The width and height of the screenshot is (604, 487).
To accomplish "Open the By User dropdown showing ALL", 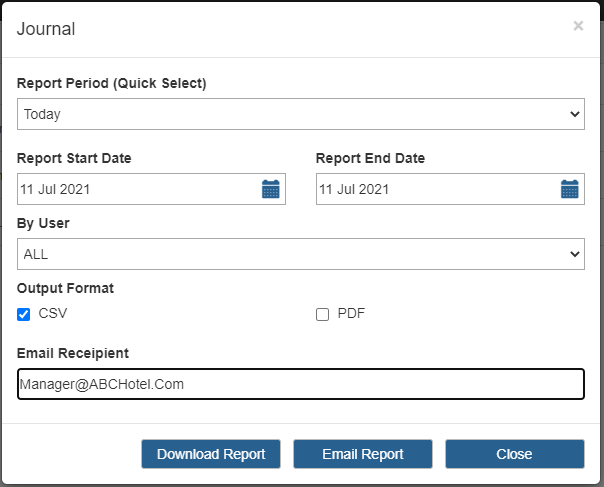I will point(301,254).
